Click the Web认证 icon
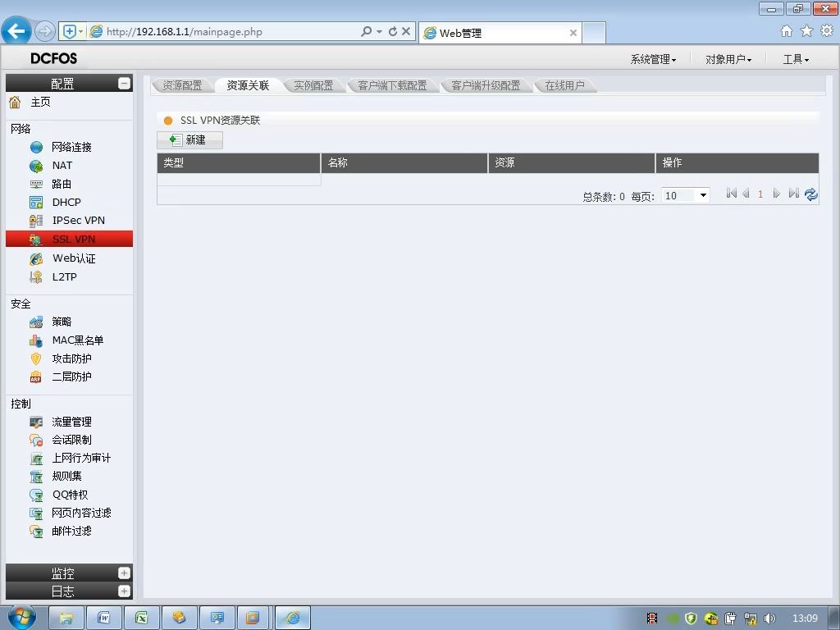The image size is (840, 630). 36,258
